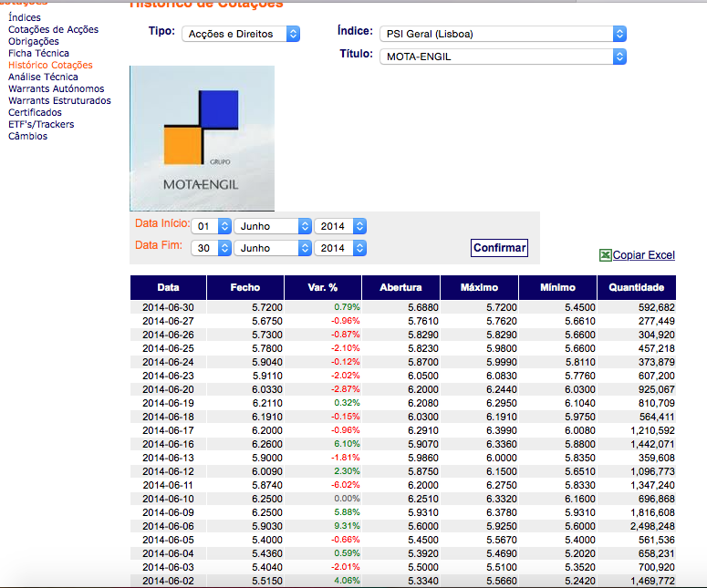This screenshot has width=707, height=588.
Task: Click the Máximo value 6.3990
Action: click(x=502, y=430)
